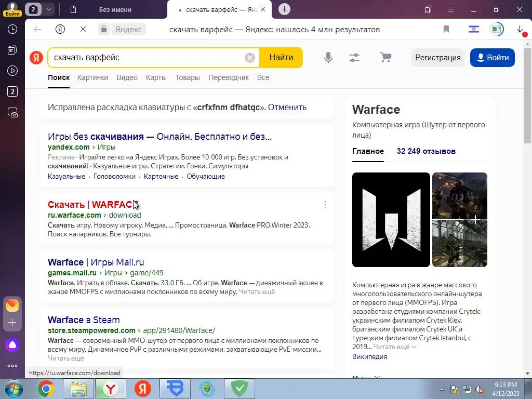This screenshot has height=399, width=532.
Task: Open a new tab with plus
Action: click(284, 9)
